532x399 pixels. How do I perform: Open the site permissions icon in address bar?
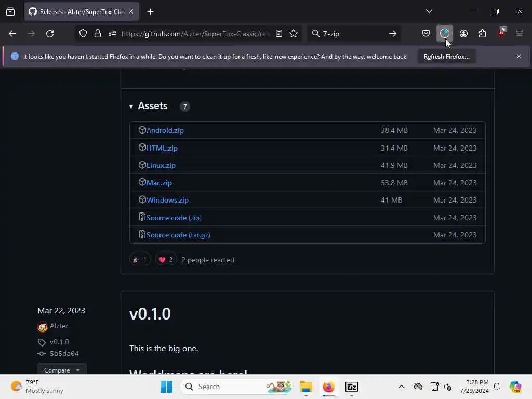pos(112,34)
